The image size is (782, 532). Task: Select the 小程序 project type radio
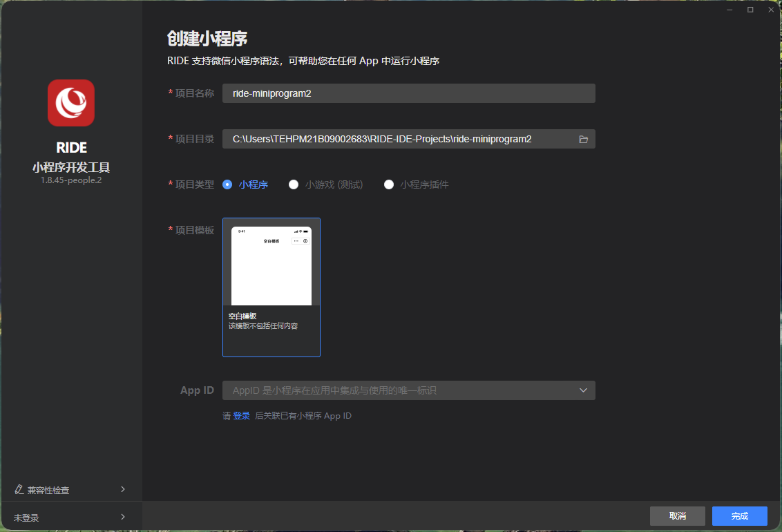point(227,184)
